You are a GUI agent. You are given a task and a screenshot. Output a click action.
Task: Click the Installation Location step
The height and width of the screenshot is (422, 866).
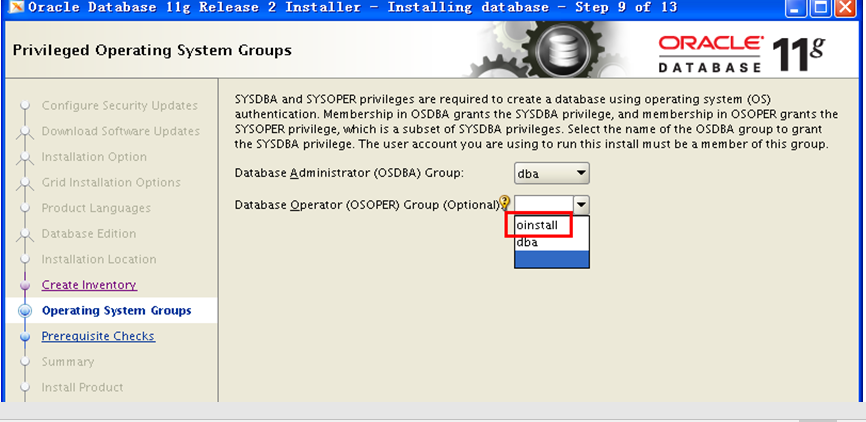pos(99,259)
